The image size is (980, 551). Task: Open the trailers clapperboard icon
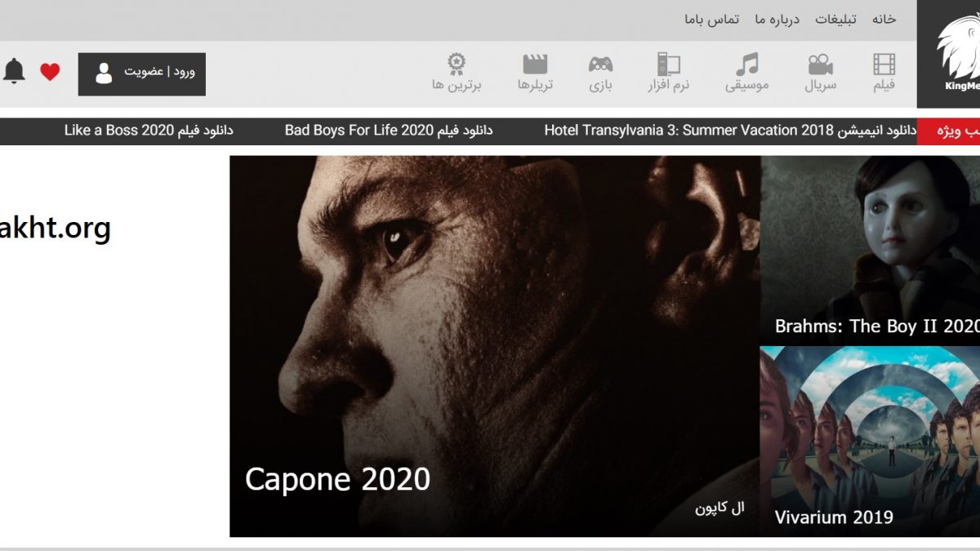click(x=535, y=64)
